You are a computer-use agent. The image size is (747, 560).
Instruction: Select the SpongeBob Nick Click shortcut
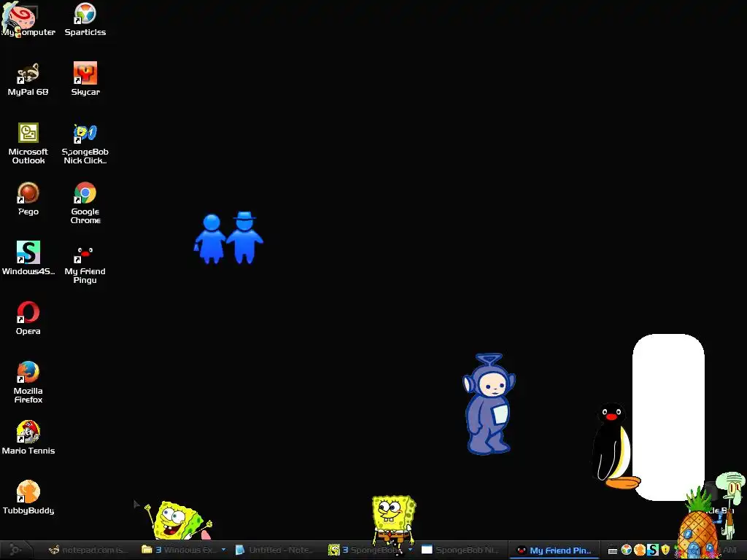pyautogui.click(x=85, y=144)
